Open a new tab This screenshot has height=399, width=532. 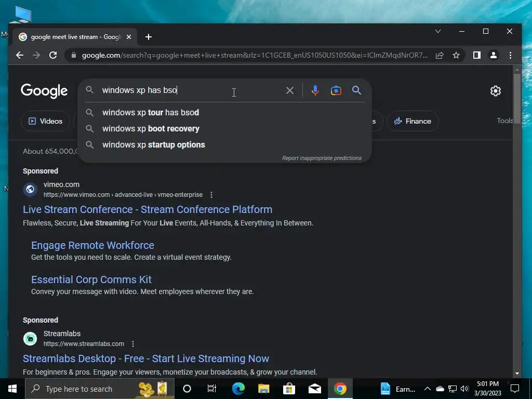click(148, 37)
